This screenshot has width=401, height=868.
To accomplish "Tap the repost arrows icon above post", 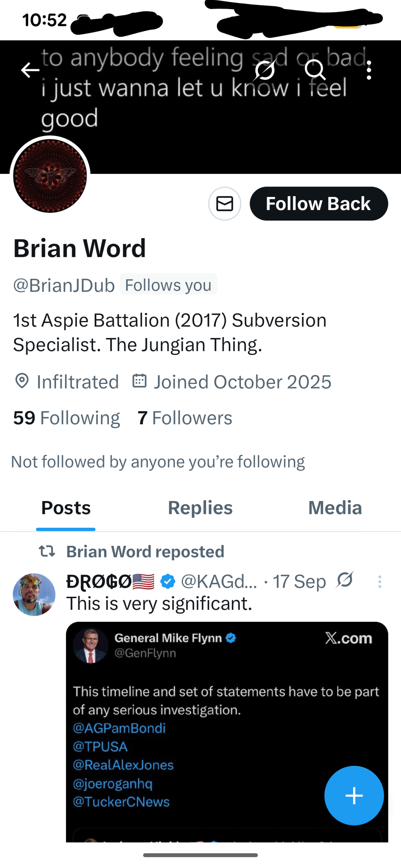I will [47, 551].
